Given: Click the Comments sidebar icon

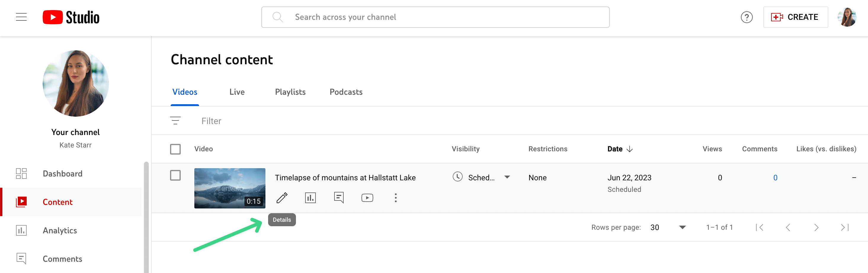Looking at the screenshot, I should point(21,259).
